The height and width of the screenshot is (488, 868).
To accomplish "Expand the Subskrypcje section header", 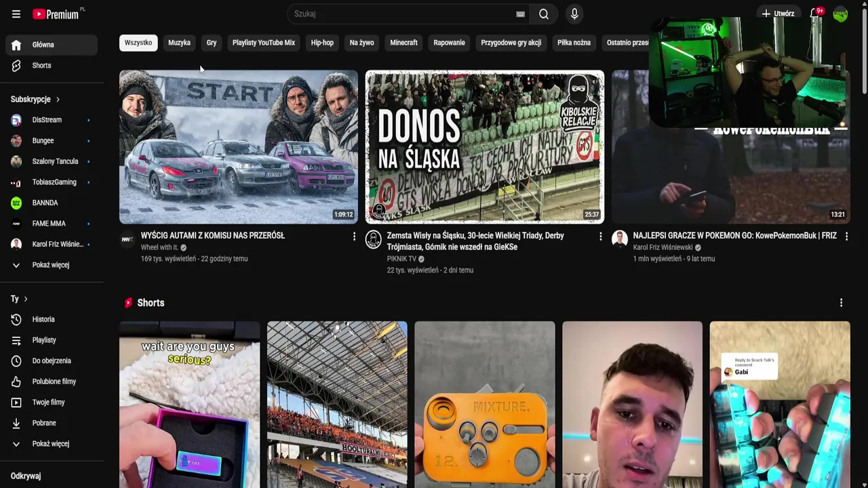I will coord(35,99).
